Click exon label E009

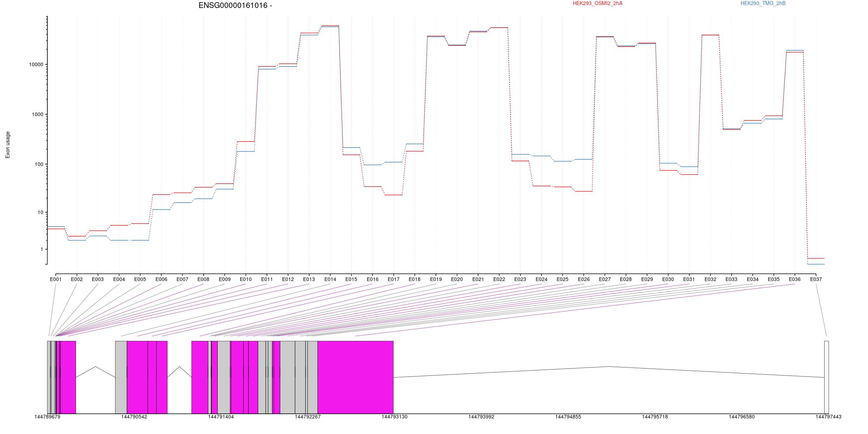225,279
